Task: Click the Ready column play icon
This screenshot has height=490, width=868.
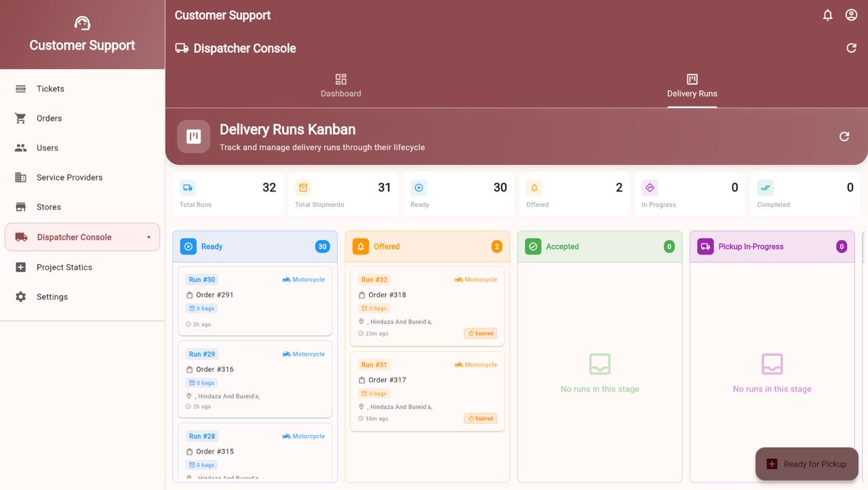Action: tap(189, 246)
